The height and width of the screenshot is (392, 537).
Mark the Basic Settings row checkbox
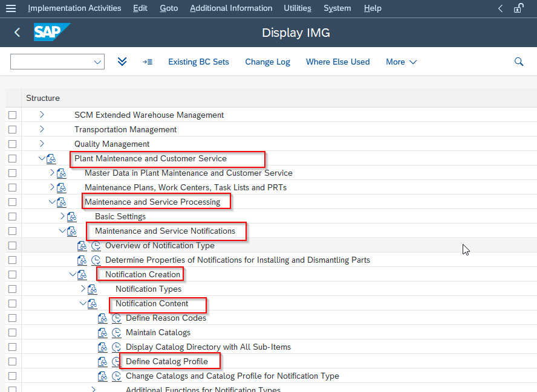[12, 216]
